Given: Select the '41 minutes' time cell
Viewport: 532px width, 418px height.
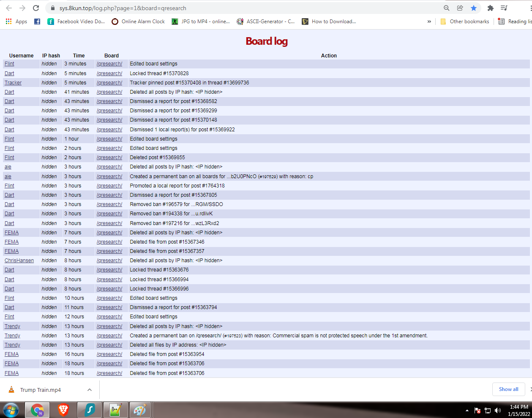Looking at the screenshot, I should tap(77, 92).
